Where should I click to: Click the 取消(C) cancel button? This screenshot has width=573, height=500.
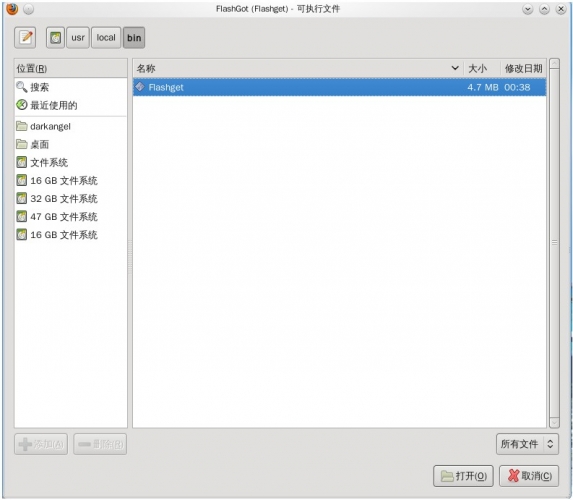point(529,476)
